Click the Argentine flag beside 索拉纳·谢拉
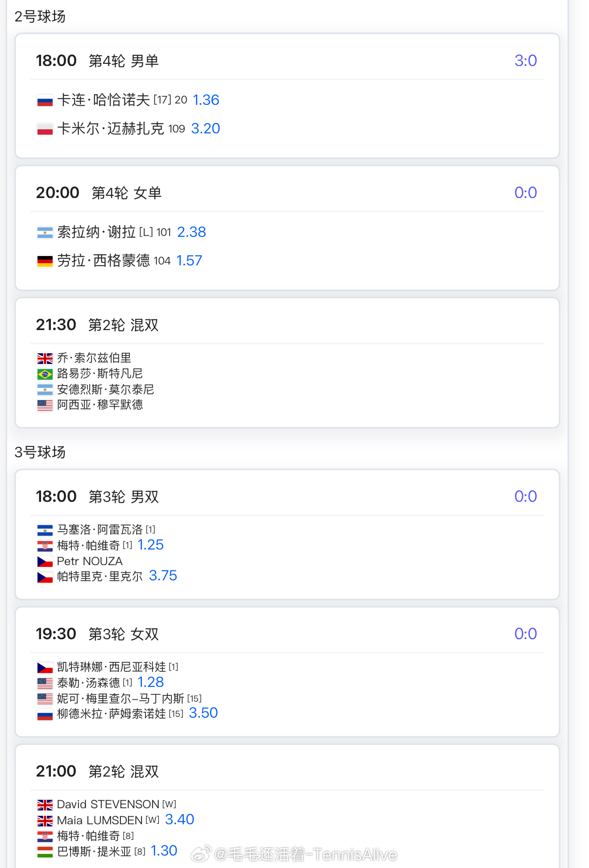 45,232
